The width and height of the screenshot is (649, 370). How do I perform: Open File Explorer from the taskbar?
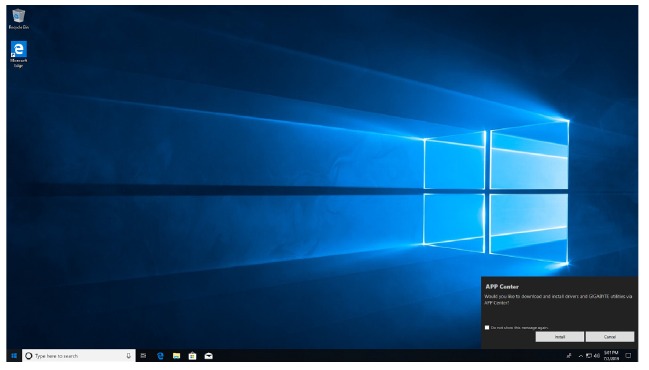tap(176, 356)
